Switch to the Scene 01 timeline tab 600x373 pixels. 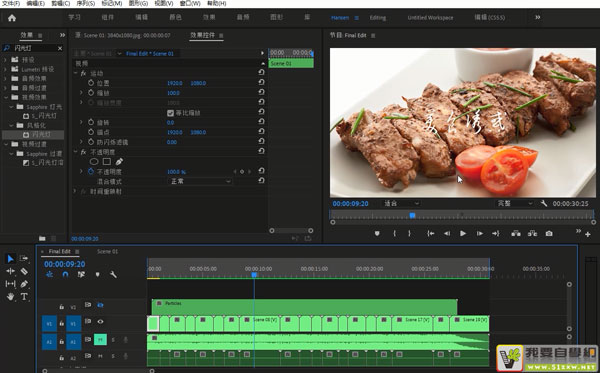(108, 251)
